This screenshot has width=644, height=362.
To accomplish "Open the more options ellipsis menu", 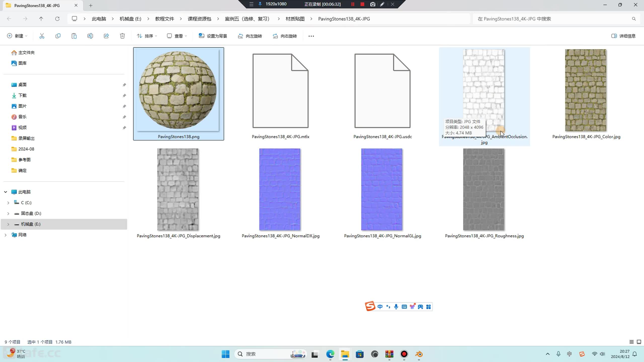I will coord(311,36).
